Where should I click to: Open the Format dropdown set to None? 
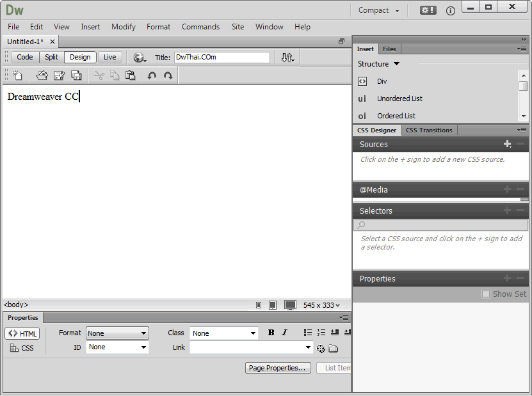(x=117, y=333)
